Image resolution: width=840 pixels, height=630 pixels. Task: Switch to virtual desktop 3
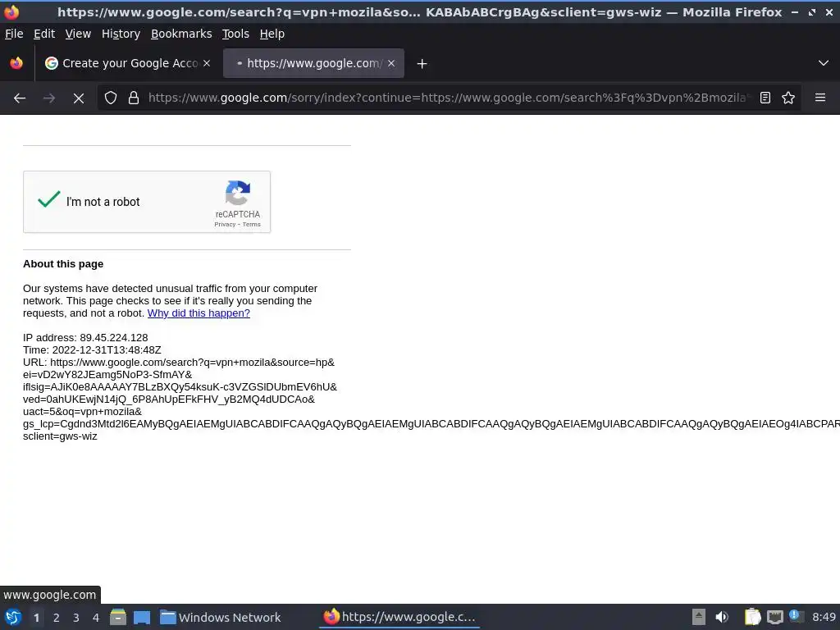pos(76,618)
